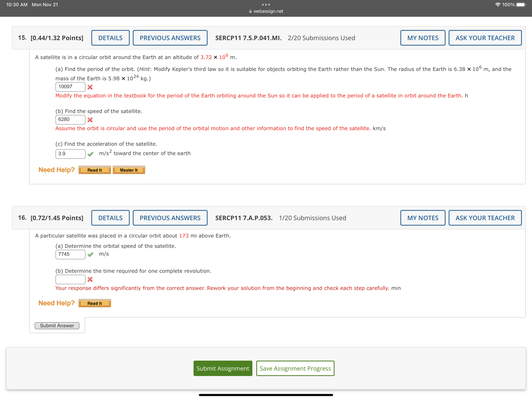Tap the Wi-Fi status icon
532x399 pixels.
[x=498, y=4]
